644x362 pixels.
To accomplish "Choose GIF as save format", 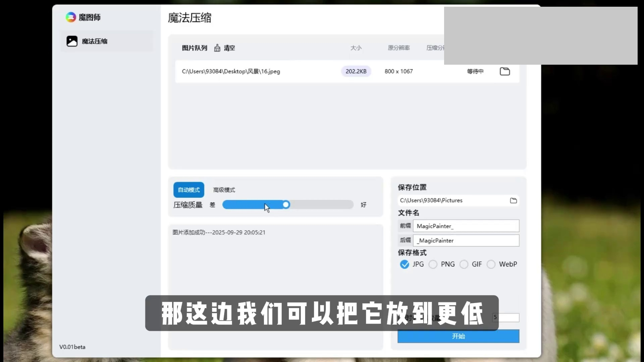I will (x=464, y=264).
